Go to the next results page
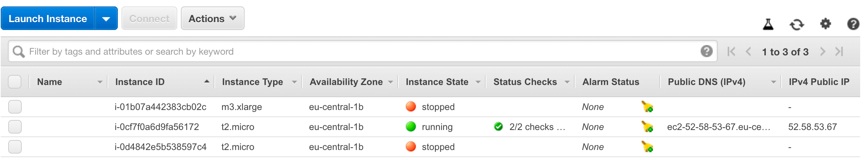 click(822, 51)
